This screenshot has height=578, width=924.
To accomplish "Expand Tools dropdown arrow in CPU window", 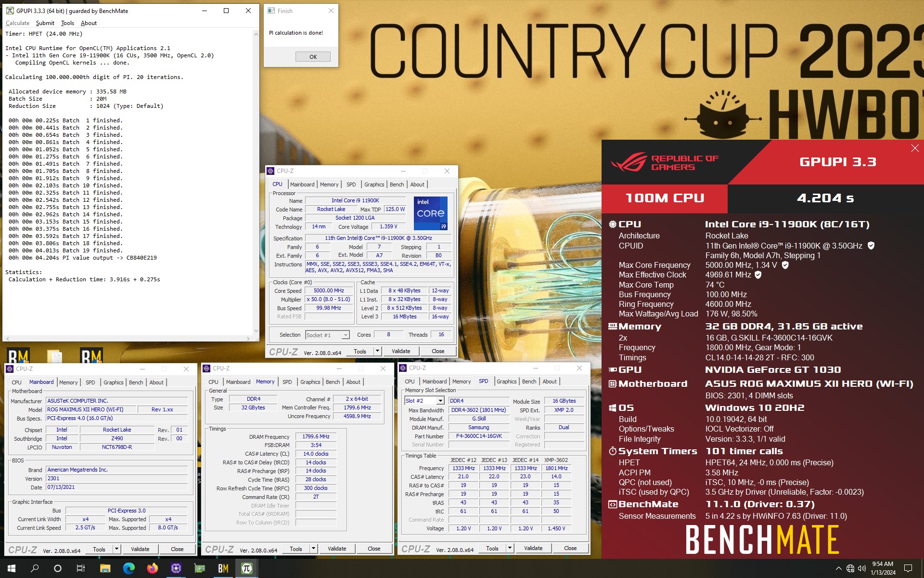I will point(377,351).
